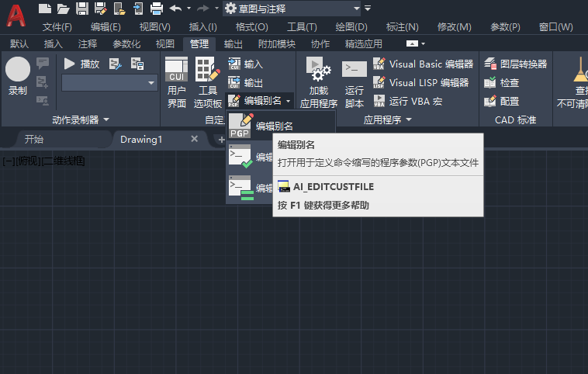Open the workspace dropdown 草图与注释
This screenshot has height=374, width=588.
[292, 9]
